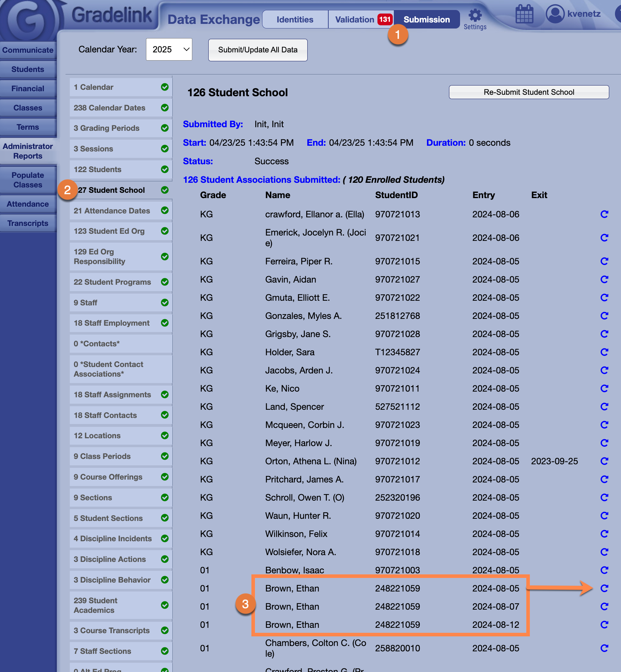
Task: Select 18 Staff Employment item
Action: pyautogui.click(x=121, y=323)
